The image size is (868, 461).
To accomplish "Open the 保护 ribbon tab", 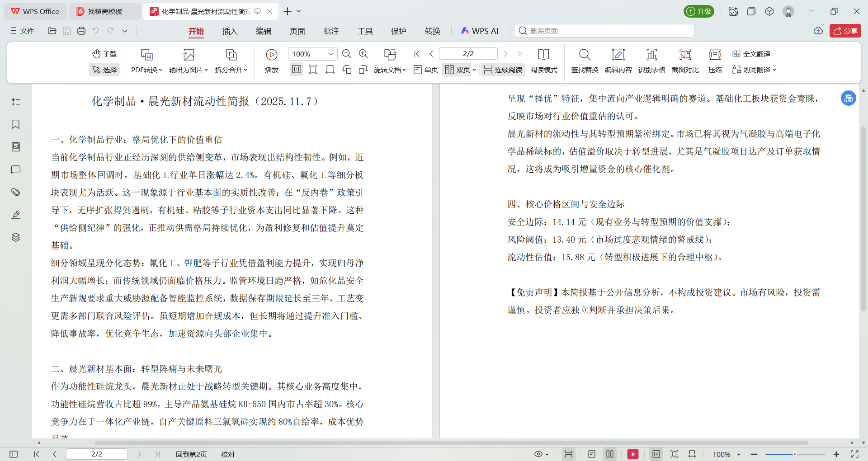I will [x=398, y=31].
